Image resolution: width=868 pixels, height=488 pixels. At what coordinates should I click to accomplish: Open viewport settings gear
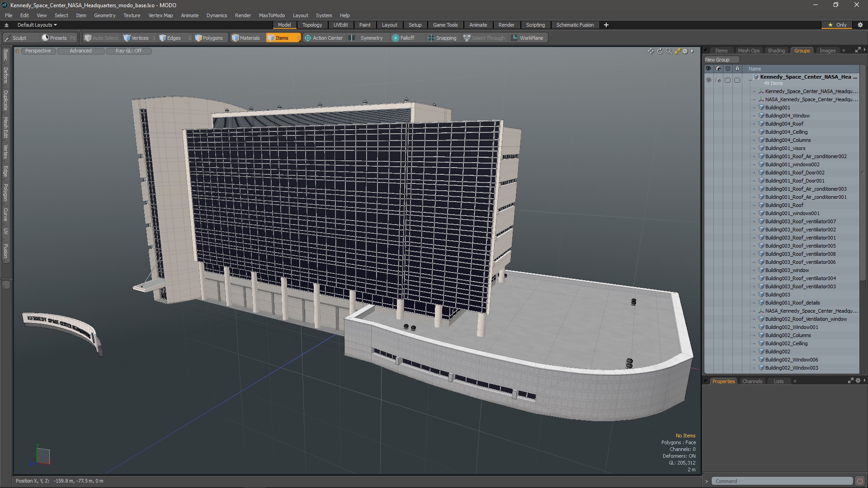pos(685,51)
